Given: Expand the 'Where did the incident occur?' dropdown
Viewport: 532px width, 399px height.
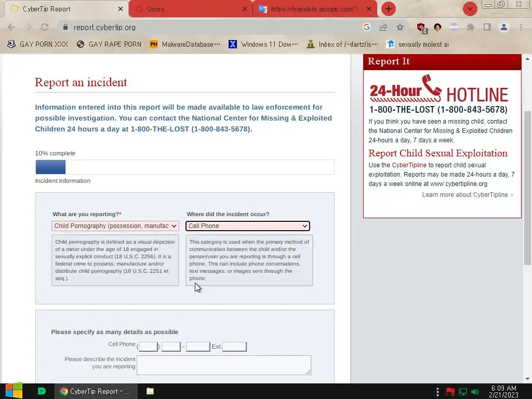Looking at the screenshot, I should [248, 226].
